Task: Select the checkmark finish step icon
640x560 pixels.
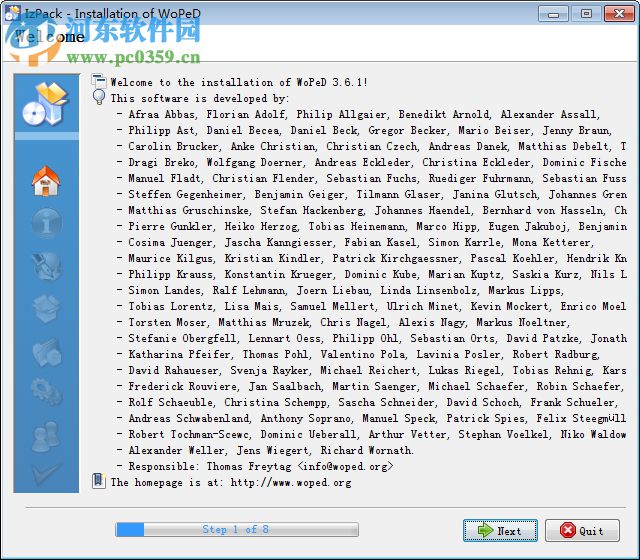Action: coord(46,473)
